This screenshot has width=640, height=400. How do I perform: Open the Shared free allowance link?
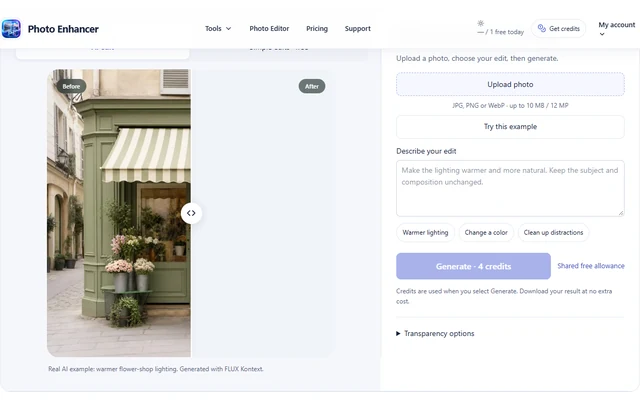click(x=591, y=266)
